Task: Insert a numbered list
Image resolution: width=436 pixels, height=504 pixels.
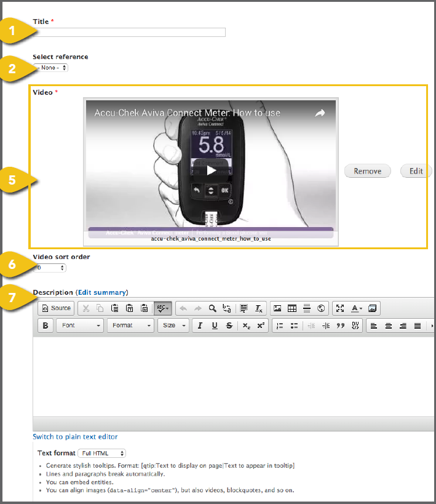Action: pos(280,326)
